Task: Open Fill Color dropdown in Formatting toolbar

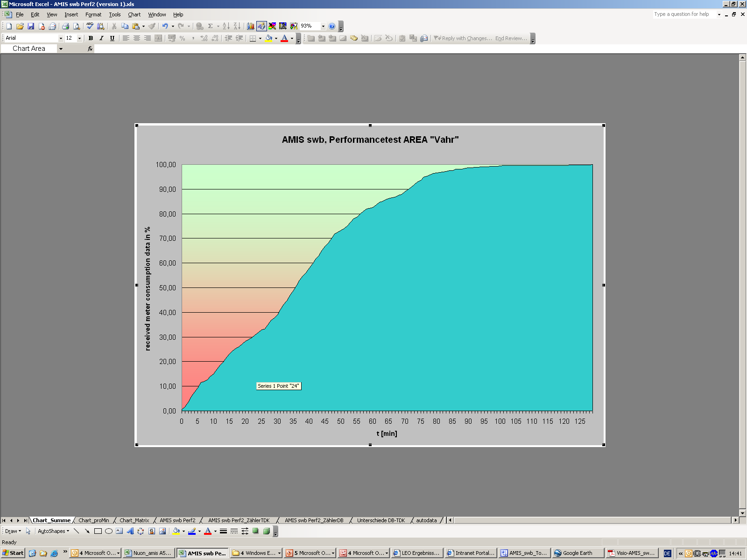Action: 276,38
